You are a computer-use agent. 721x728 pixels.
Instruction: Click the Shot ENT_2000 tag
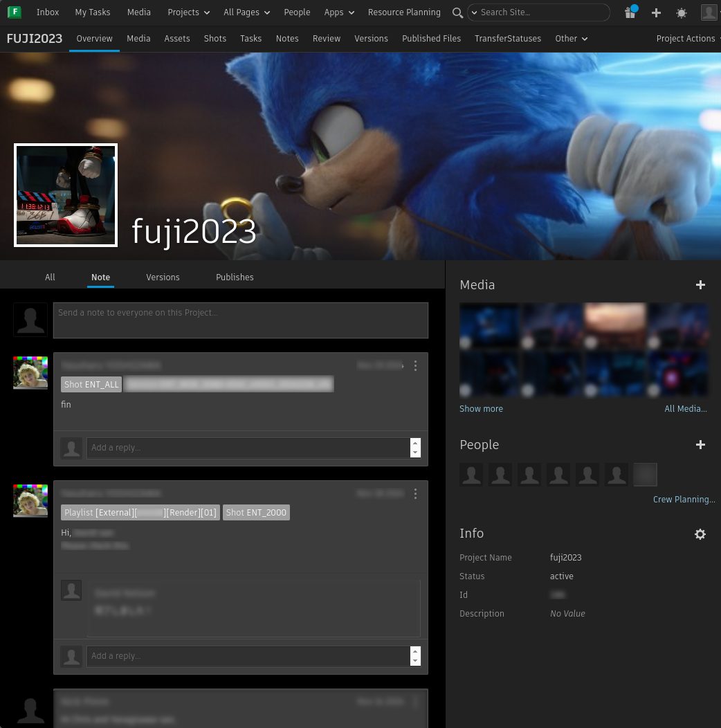coord(256,513)
